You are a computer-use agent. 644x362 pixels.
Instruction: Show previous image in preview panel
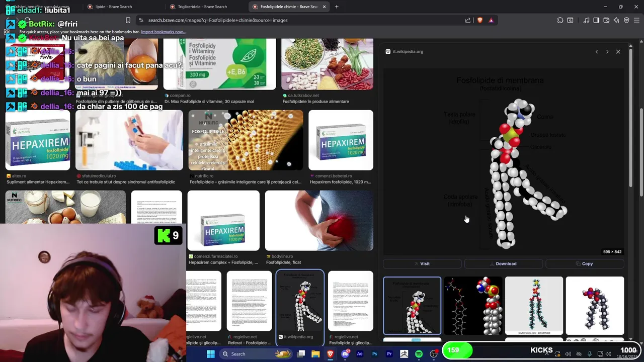point(597,51)
